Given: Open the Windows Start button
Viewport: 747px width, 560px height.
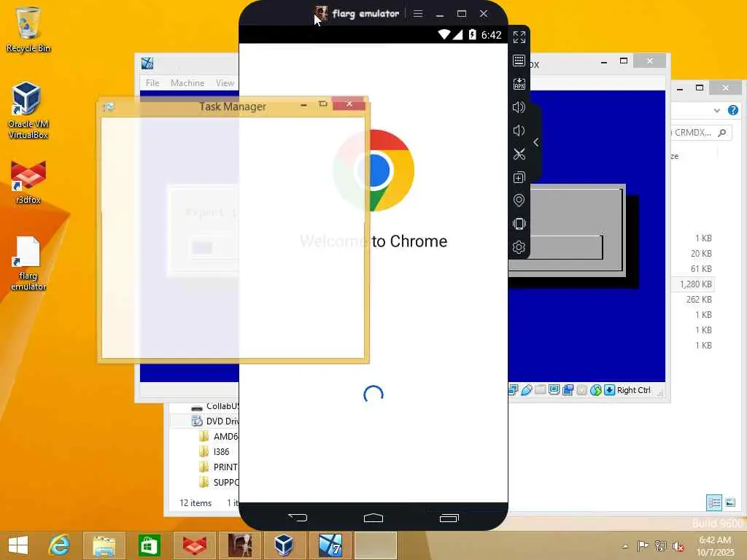Looking at the screenshot, I should coord(18,545).
